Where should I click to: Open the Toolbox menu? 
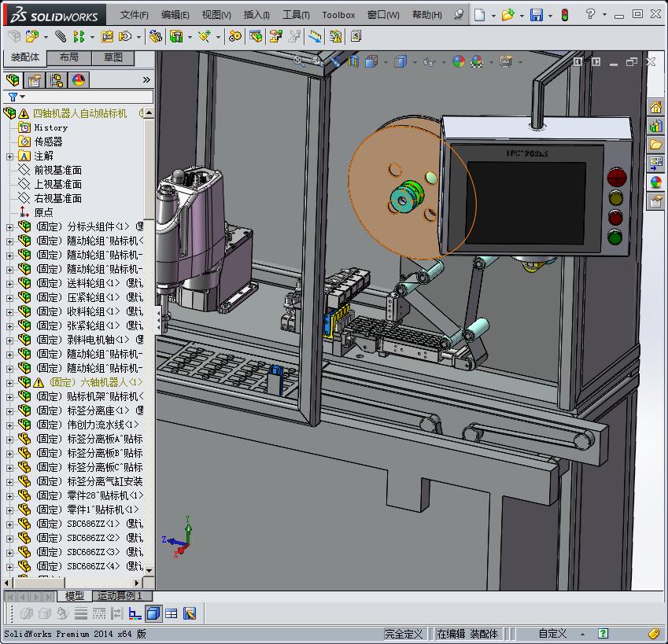(x=338, y=15)
